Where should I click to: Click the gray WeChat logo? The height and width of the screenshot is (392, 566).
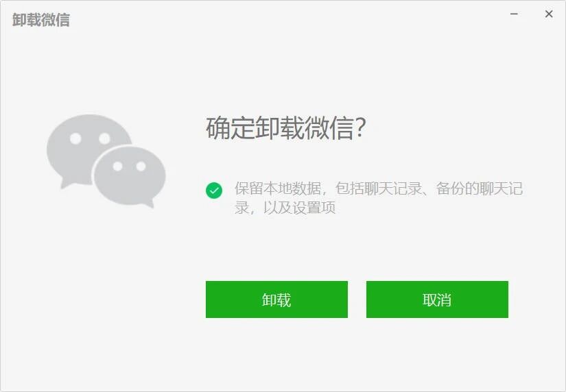pyautogui.click(x=106, y=161)
